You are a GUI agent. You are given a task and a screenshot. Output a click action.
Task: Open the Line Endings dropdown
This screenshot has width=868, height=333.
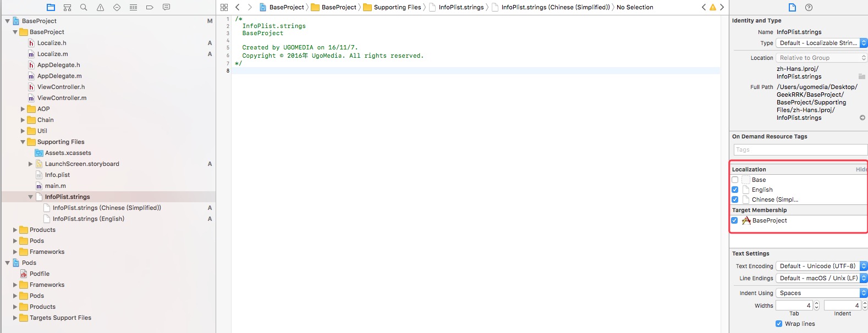(x=821, y=278)
